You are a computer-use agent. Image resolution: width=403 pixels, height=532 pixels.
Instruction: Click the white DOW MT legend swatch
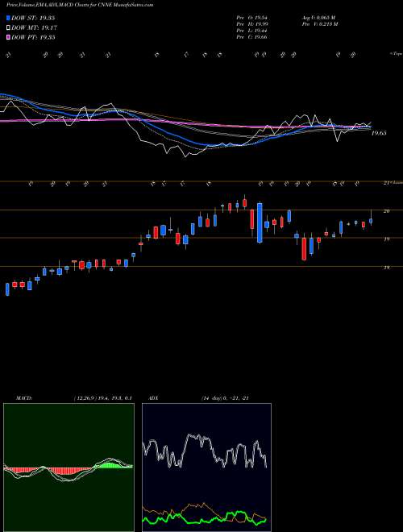point(8,28)
